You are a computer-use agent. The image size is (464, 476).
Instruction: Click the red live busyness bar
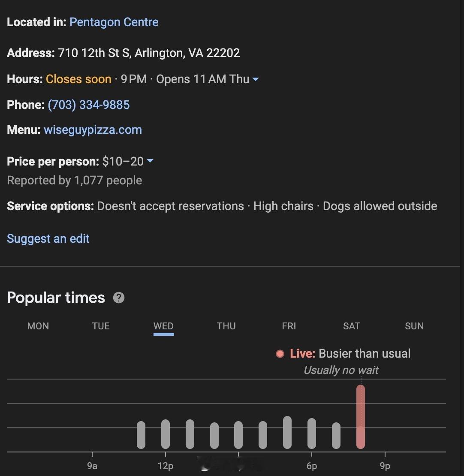coord(361,417)
